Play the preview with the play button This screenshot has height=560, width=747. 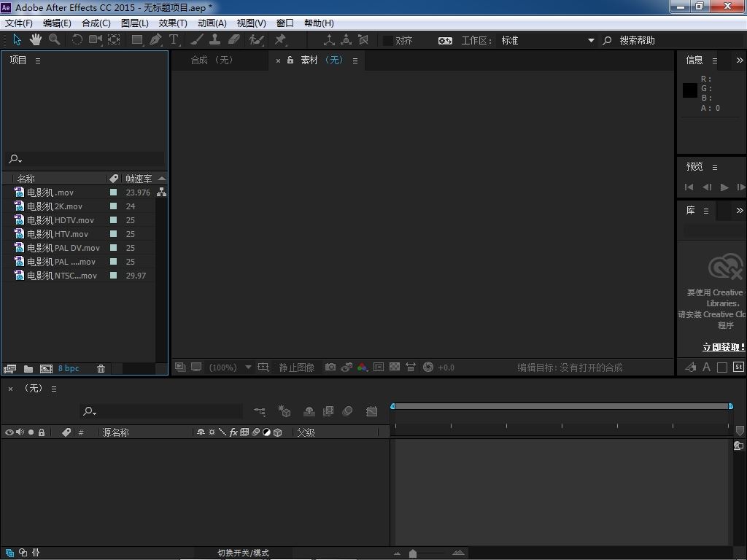724,187
